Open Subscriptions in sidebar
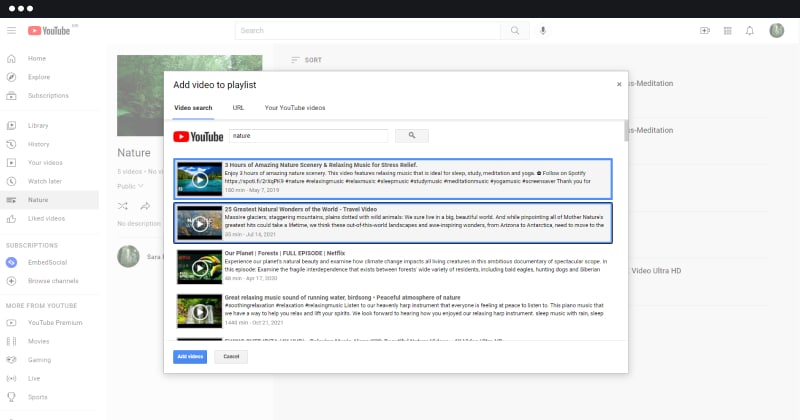800x420 pixels. point(49,95)
